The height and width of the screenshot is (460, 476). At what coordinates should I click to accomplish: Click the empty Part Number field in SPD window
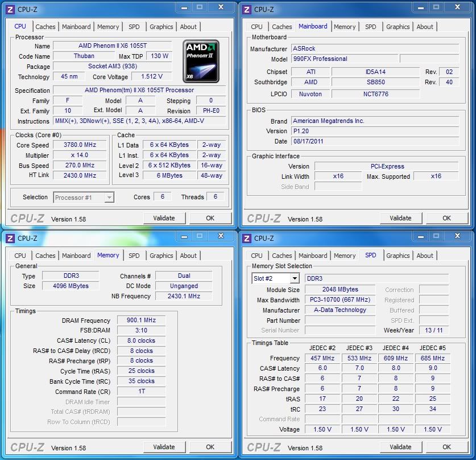(340, 321)
